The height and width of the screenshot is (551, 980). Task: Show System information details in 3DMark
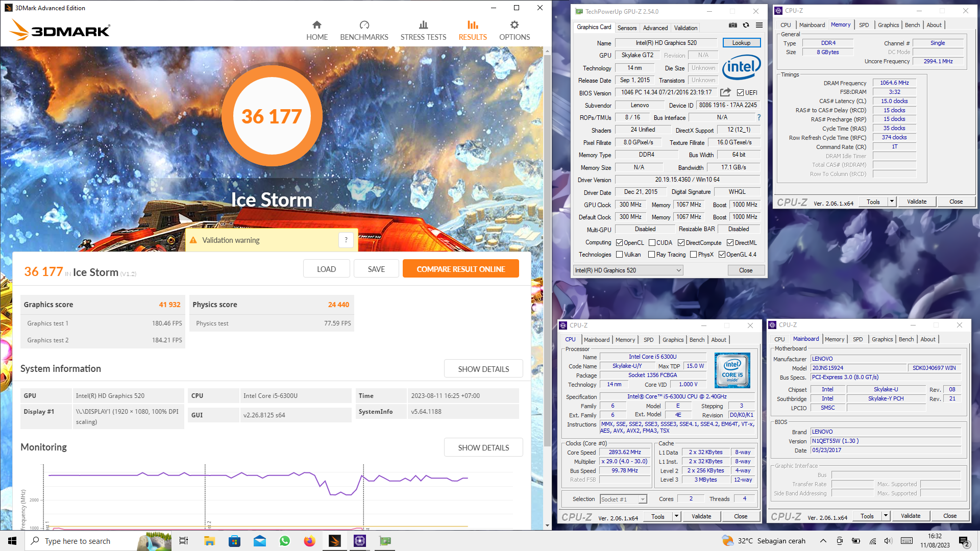483,369
